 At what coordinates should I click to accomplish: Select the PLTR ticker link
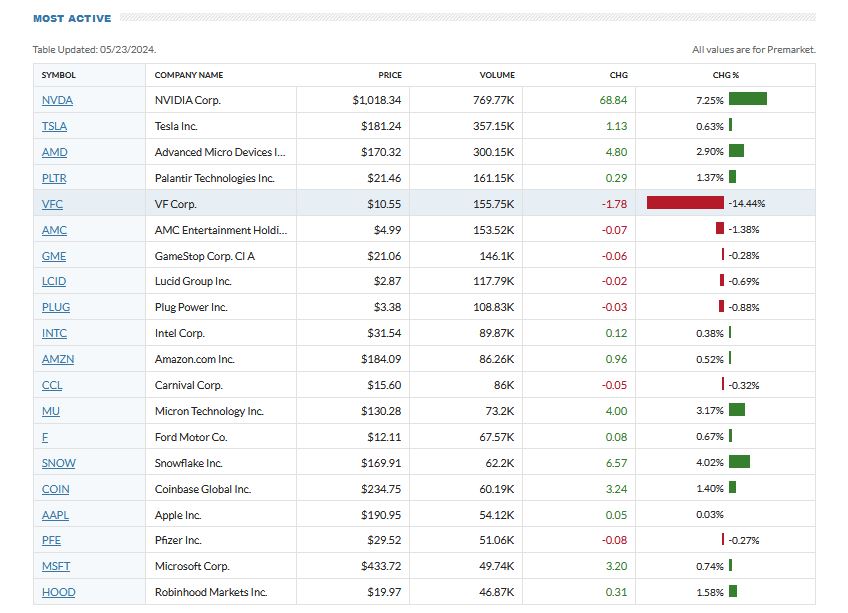(55, 178)
